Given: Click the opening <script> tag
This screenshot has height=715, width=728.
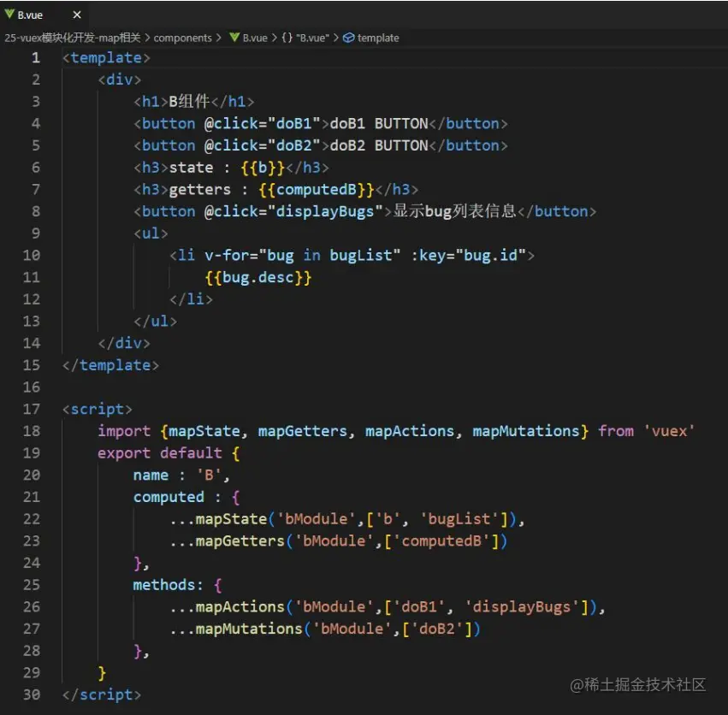Looking at the screenshot, I should [98, 409].
